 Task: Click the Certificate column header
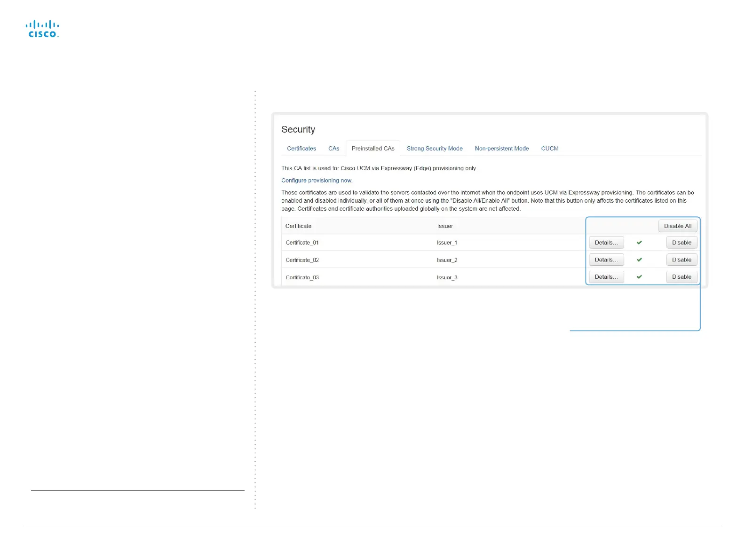pyautogui.click(x=298, y=226)
